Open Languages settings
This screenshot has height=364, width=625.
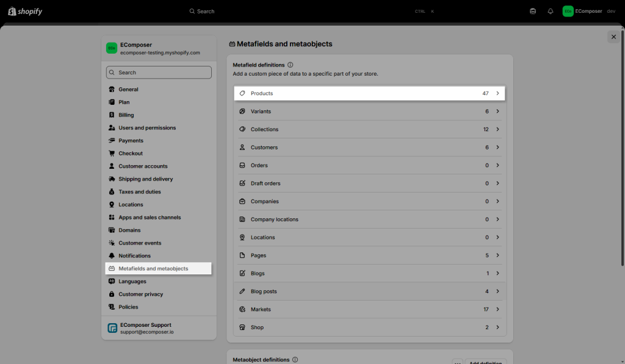pyautogui.click(x=158, y=281)
